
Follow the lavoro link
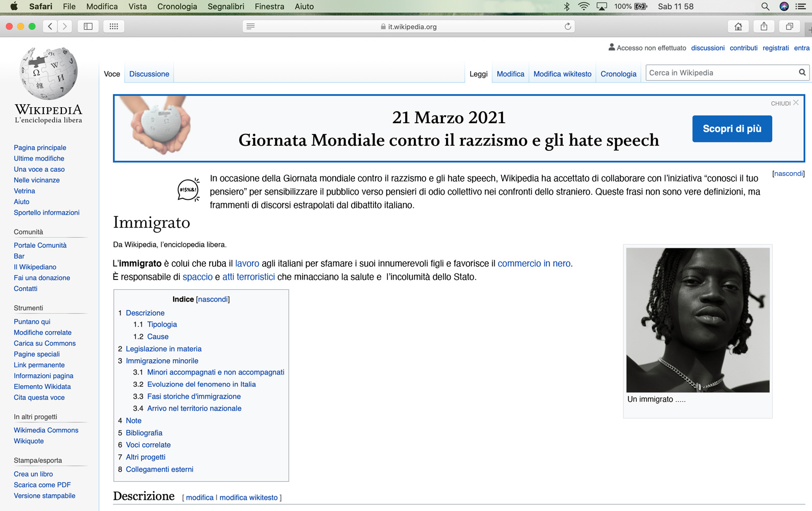tap(247, 263)
